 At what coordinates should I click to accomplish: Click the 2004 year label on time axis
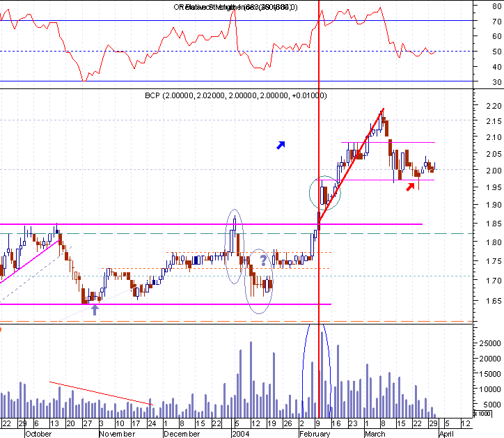click(241, 434)
